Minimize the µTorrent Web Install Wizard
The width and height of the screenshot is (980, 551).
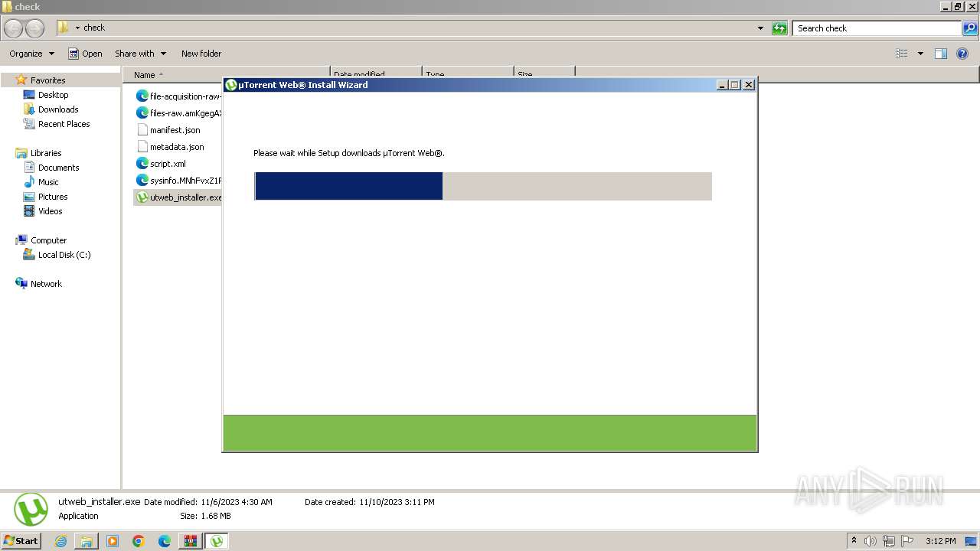point(722,85)
